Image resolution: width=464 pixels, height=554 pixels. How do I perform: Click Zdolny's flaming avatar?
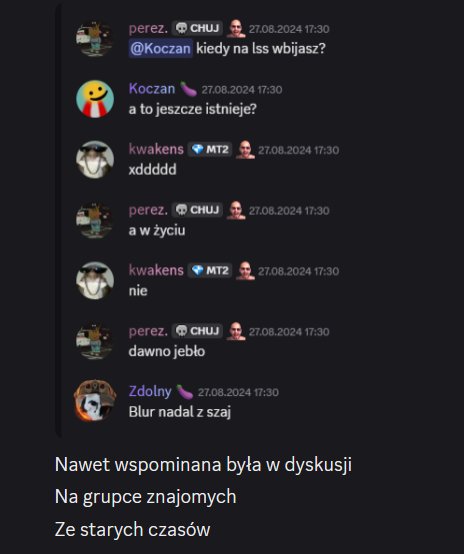pyautogui.click(x=95, y=401)
